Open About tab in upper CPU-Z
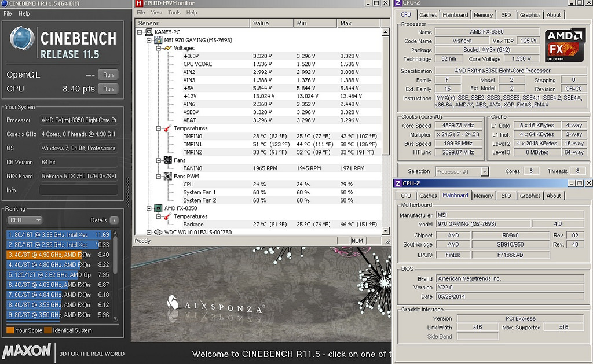Image resolution: width=593 pixels, height=364 pixels. click(554, 15)
